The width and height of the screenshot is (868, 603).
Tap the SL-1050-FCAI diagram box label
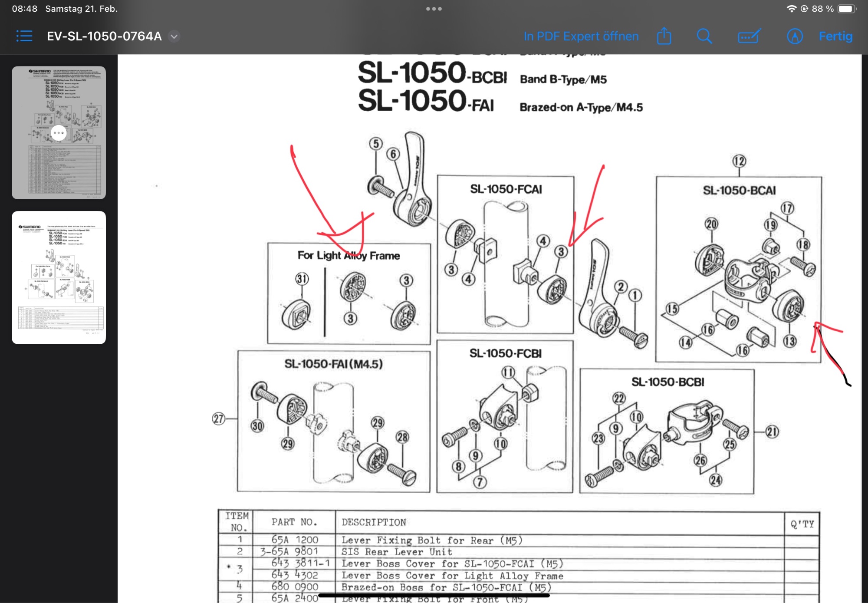click(506, 189)
